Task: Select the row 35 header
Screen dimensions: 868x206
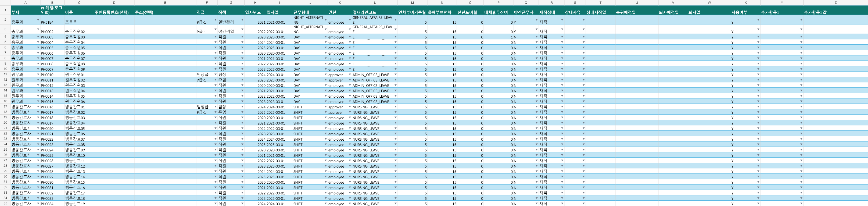Action: pyautogui.click(x=5, y=204)
